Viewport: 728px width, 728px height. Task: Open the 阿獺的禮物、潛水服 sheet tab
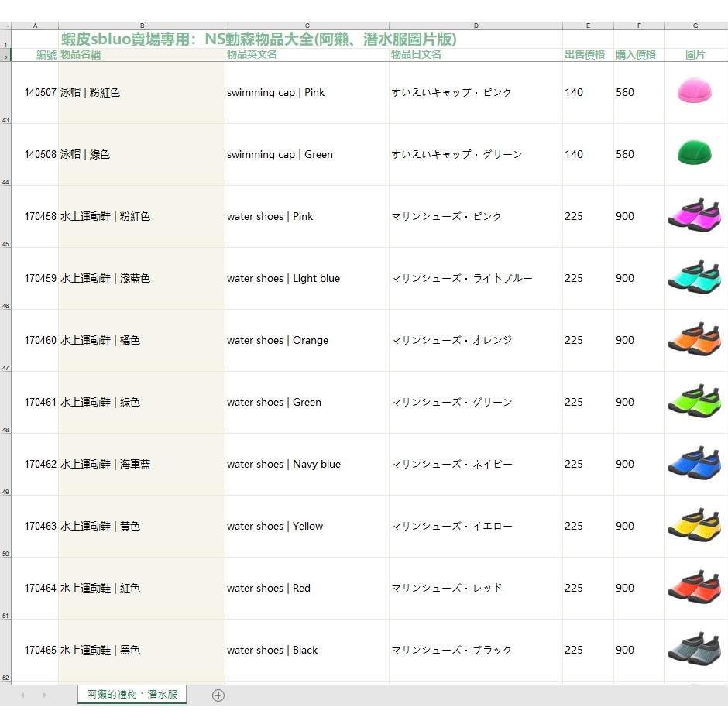132,694
